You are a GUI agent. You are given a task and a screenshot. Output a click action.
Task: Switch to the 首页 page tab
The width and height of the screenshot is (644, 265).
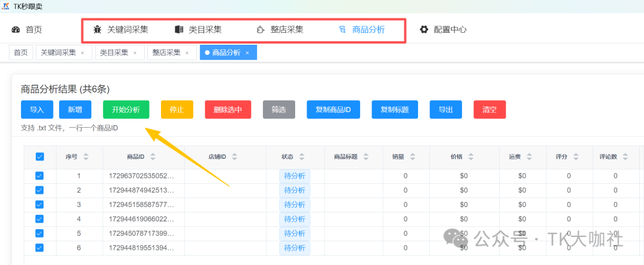[21, 53]
